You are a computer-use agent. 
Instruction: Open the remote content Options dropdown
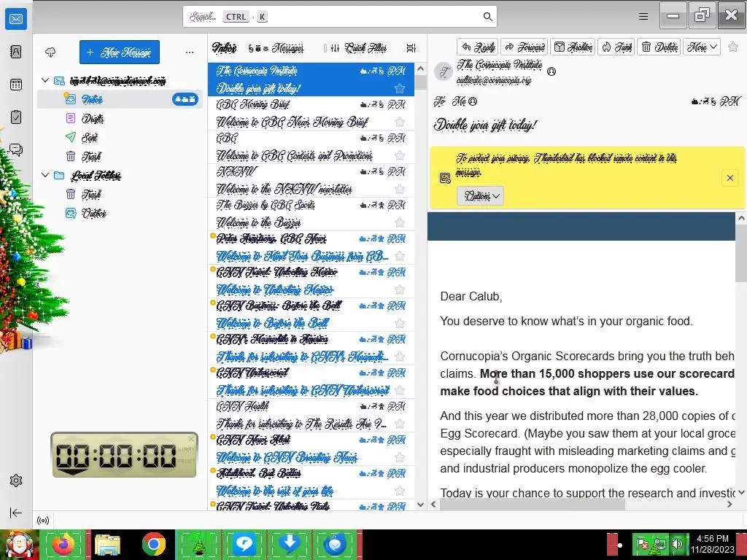click(480, 195)
